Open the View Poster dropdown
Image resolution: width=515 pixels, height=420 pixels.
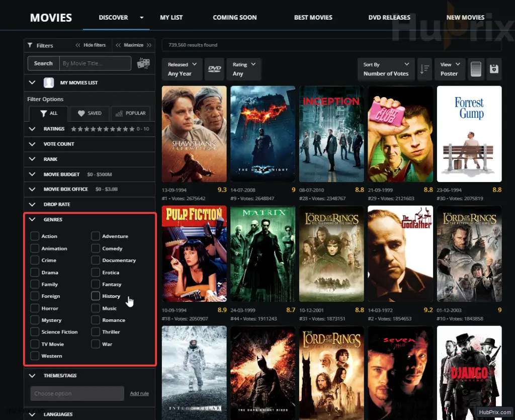coord(450,69)
